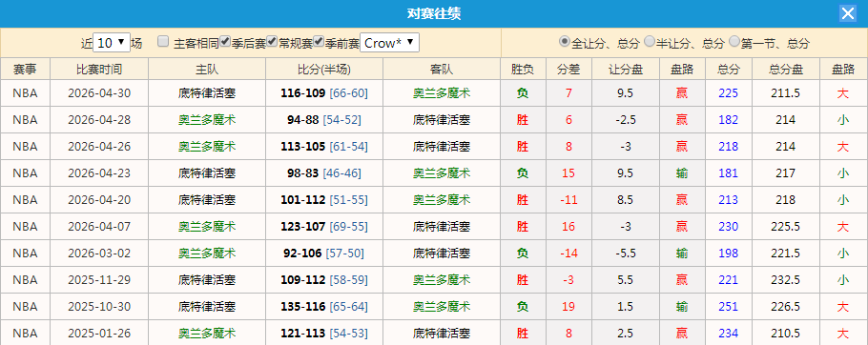868x345 pixels.
Task: Click the date 2025-01-26
Action: 99,333
